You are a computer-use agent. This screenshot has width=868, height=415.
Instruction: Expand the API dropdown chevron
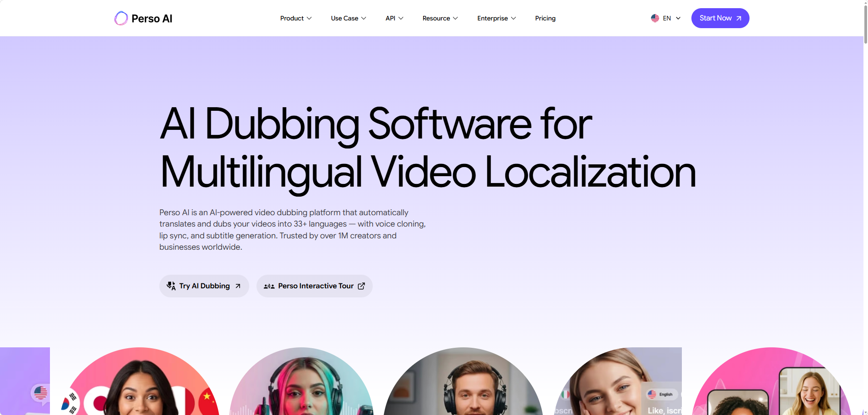[x=401, y=19]
